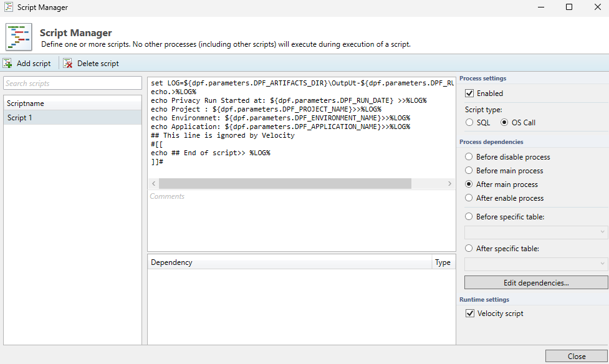The image size is (609, 364).
Task: Select SQL script type
Action: [x=469, y=123]
